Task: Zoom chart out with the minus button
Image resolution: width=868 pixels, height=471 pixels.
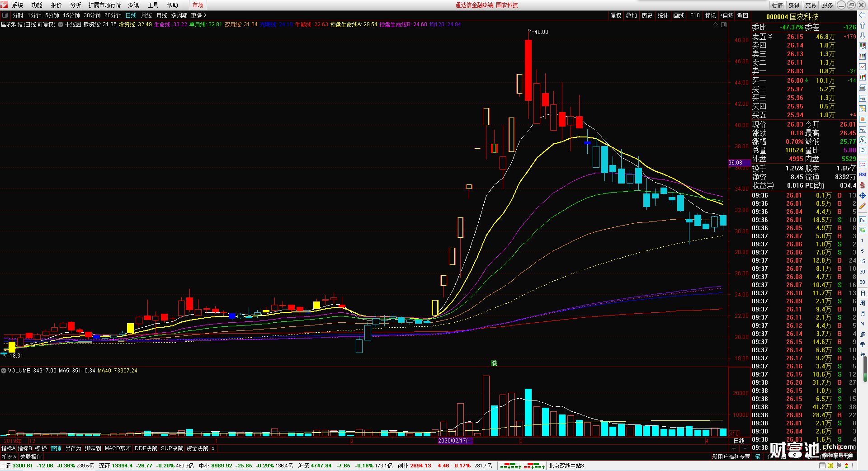Action: (745, 448)
